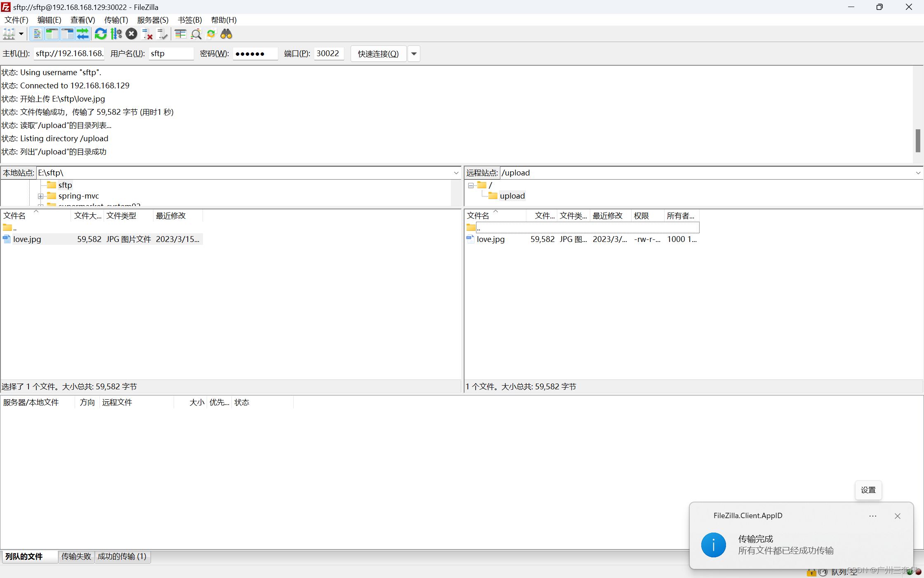Click the 传输完成 notification text

[x=756, y=539]
